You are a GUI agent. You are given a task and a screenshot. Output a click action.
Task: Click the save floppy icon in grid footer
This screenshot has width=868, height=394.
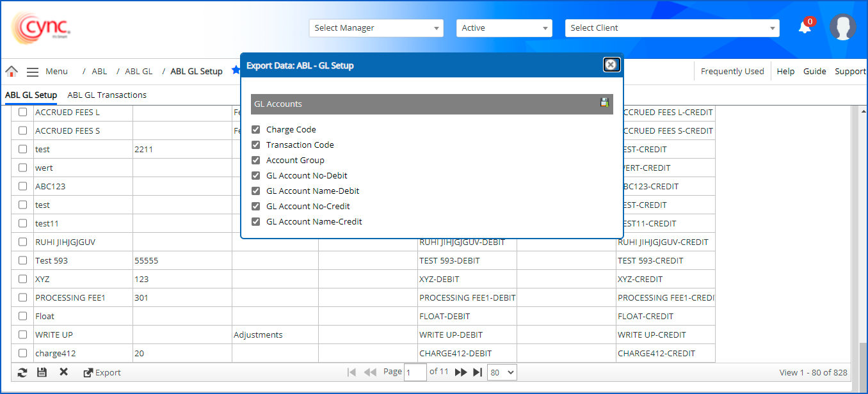tap(42, 372)
